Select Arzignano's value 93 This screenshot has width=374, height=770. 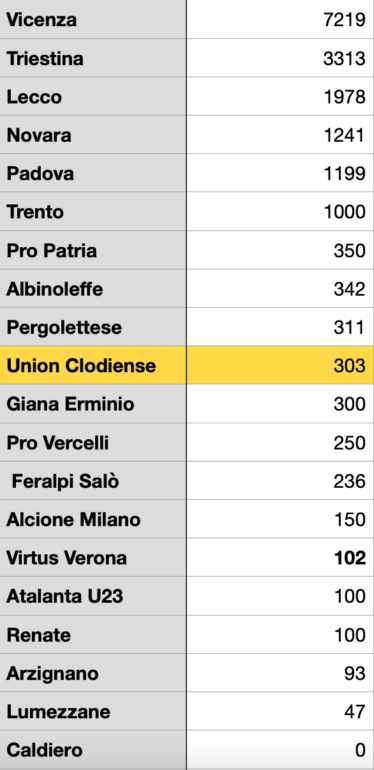click(x=280, y=673)
